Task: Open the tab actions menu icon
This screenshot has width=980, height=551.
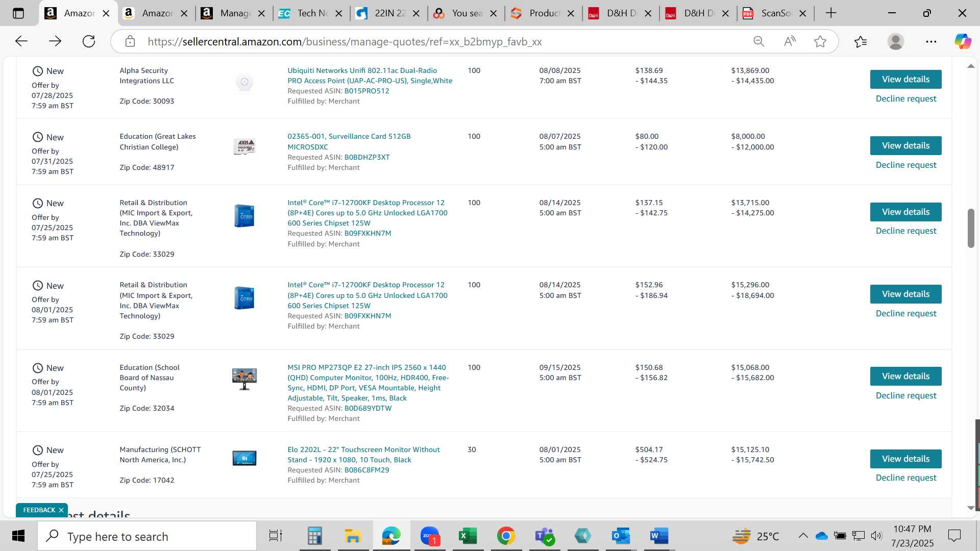Action: pyautogui.click(x=18, y=13)
